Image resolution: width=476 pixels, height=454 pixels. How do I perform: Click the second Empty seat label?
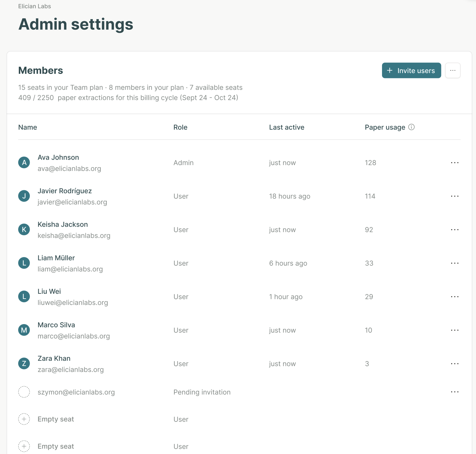tap(56, 447)
